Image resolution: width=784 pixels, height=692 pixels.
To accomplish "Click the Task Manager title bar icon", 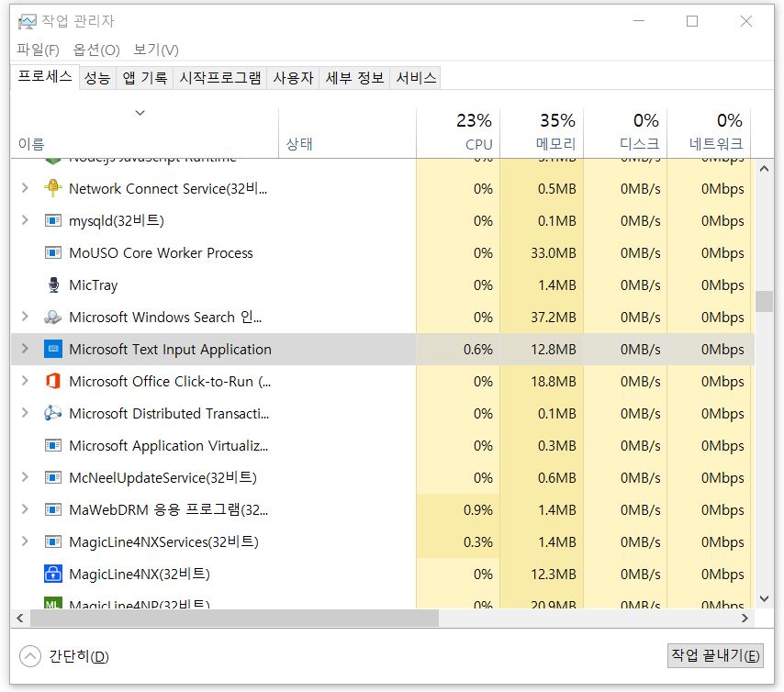I will (27, 21).
